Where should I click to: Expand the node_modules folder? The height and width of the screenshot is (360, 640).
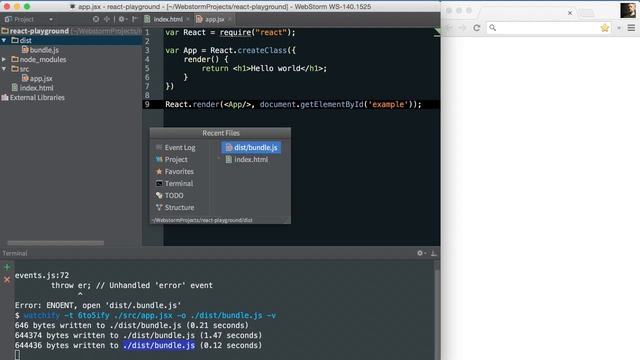(x=4, y=60)
